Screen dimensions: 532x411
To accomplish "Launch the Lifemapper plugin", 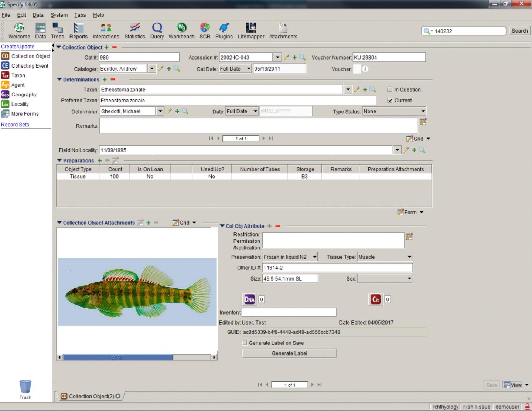I will click(251, 31).
